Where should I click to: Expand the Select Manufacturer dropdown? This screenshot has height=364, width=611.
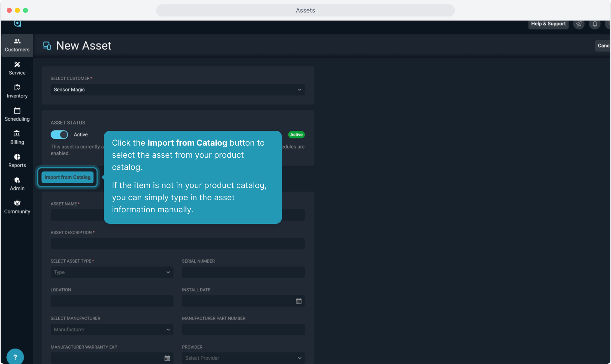tap(112, 330)
